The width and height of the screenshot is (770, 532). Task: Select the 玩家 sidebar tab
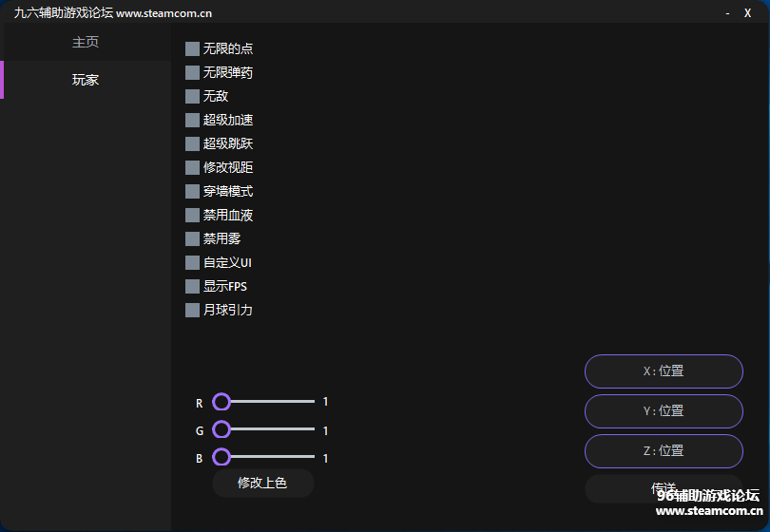point(86,80)
